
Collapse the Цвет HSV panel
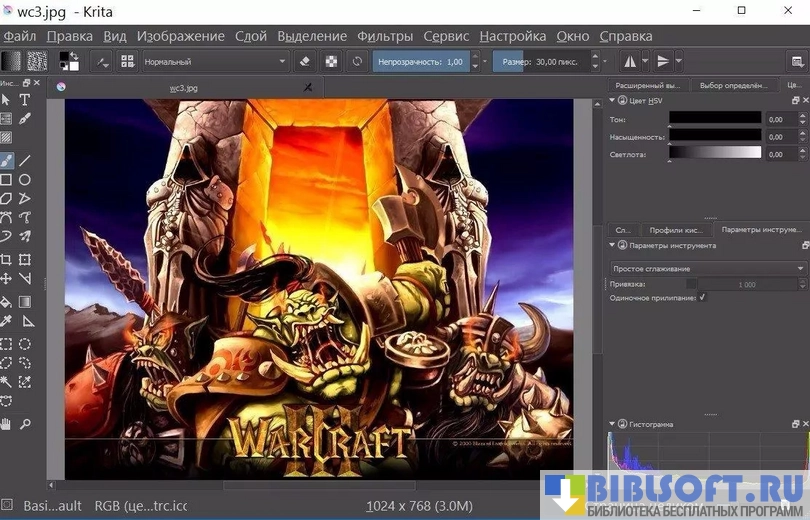(612, 101)
